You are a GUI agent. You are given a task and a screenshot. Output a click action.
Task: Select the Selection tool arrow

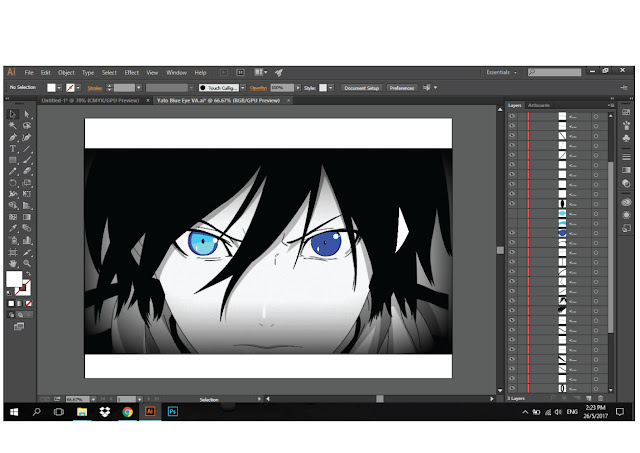click(x=13, y=114)
